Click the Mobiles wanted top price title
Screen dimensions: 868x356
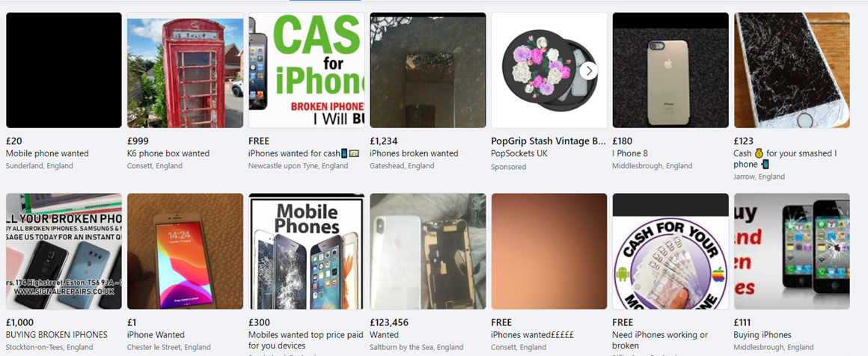coord(306,340)
